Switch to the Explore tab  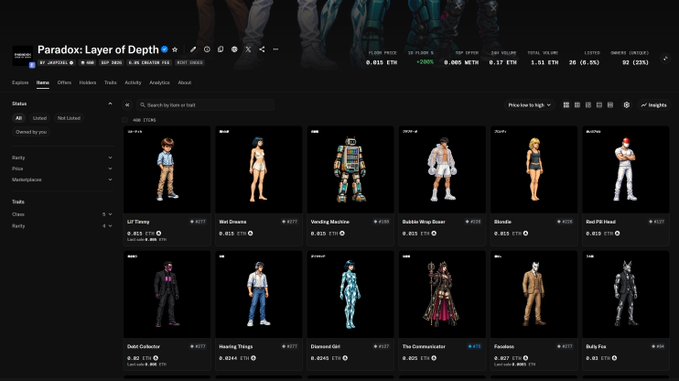pyautogui.click(x=20, y=82)
